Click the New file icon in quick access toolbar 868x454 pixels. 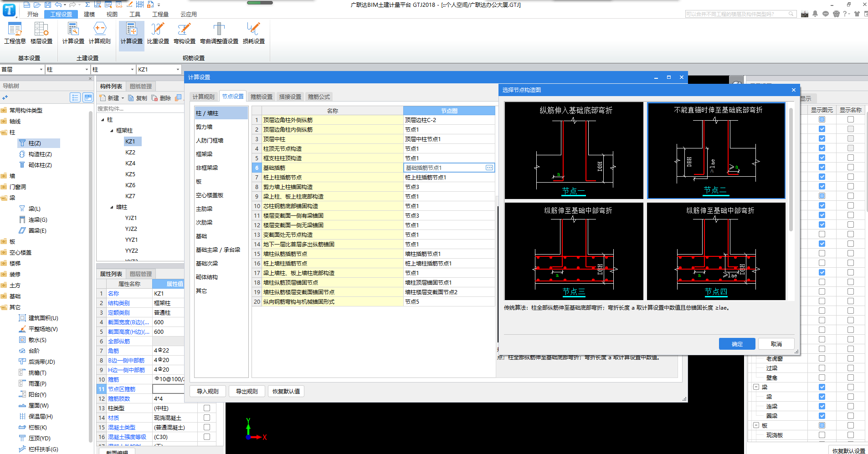(x=27, y=5)
